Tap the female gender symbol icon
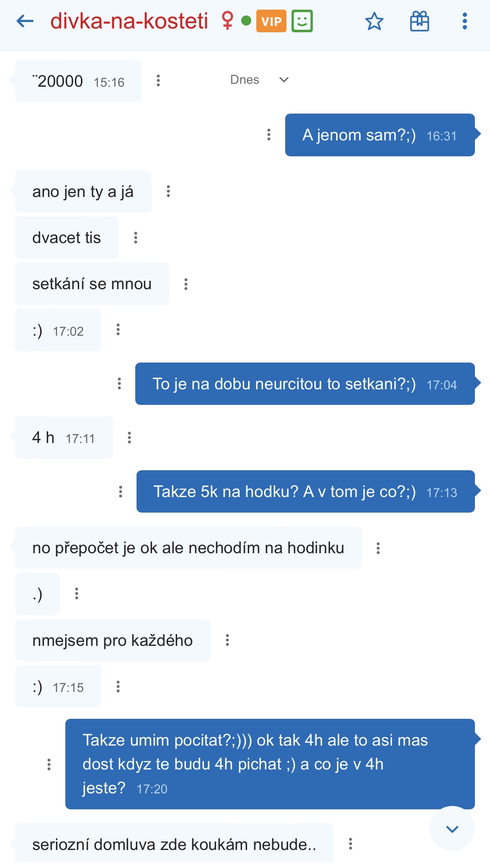Screen dimensions: 490x868 tap(227, 21)
